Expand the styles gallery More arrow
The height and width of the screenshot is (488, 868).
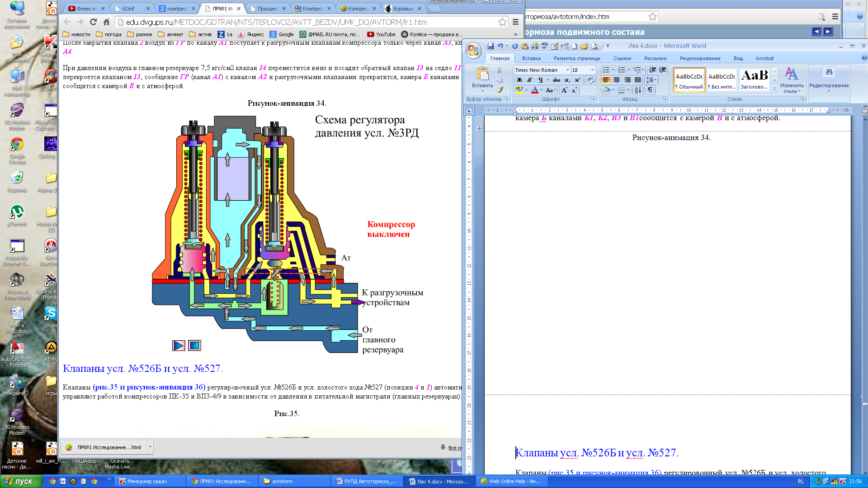(774, 89)
